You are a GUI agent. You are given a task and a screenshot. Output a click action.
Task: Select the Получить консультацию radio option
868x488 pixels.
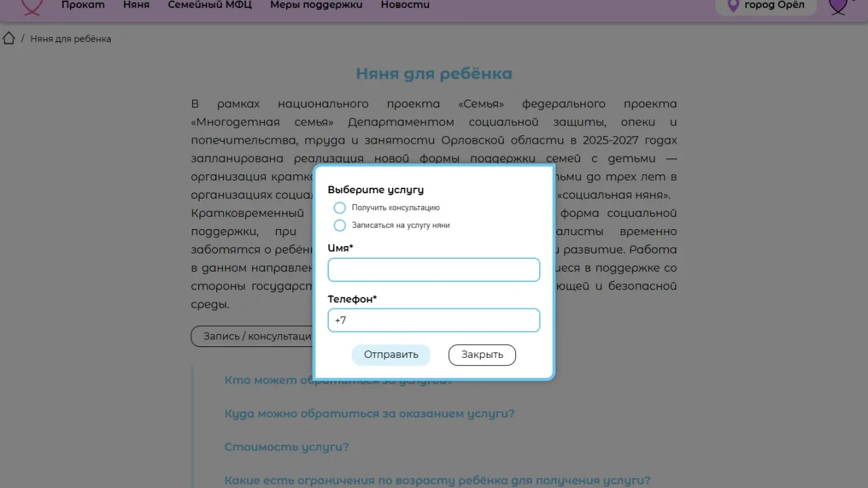click(340, 207)
